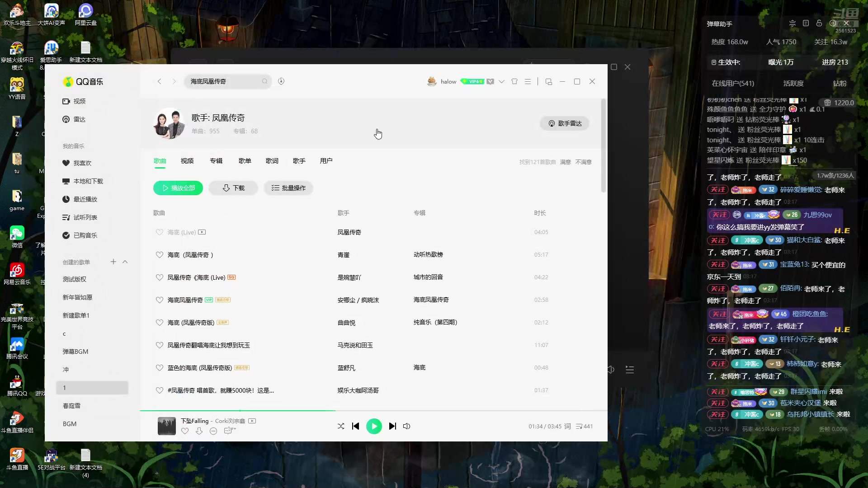Toggle shuffle play mode

pos(341,426)
